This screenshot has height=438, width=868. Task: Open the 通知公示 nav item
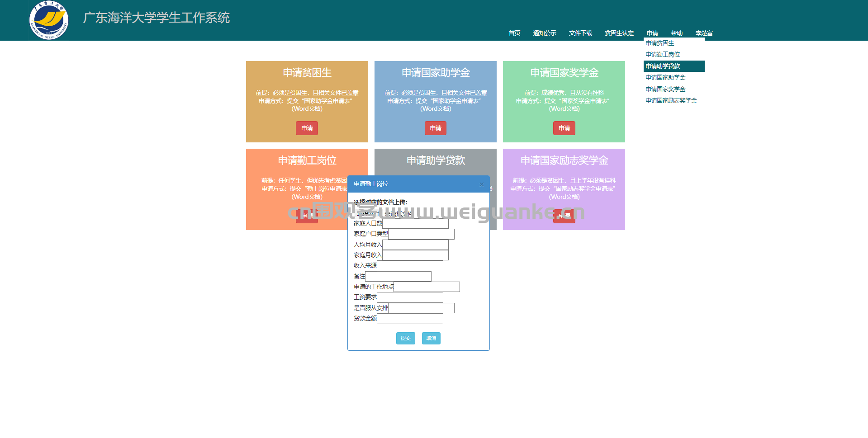[545, 33]
